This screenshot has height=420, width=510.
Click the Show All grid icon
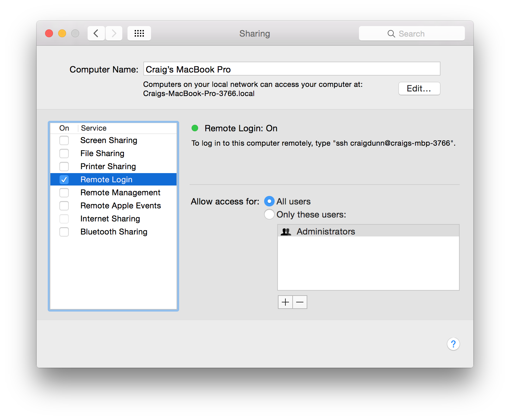139,33
